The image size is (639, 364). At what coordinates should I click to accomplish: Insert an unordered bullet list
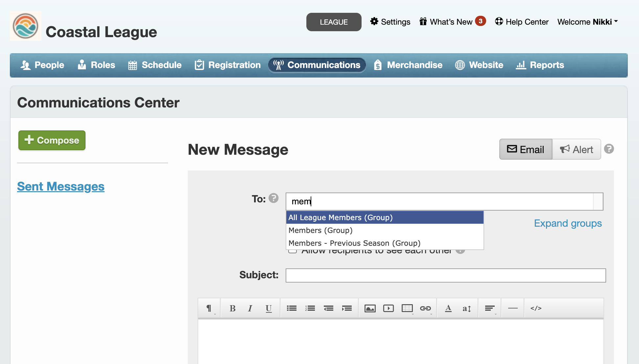[292, 308]
